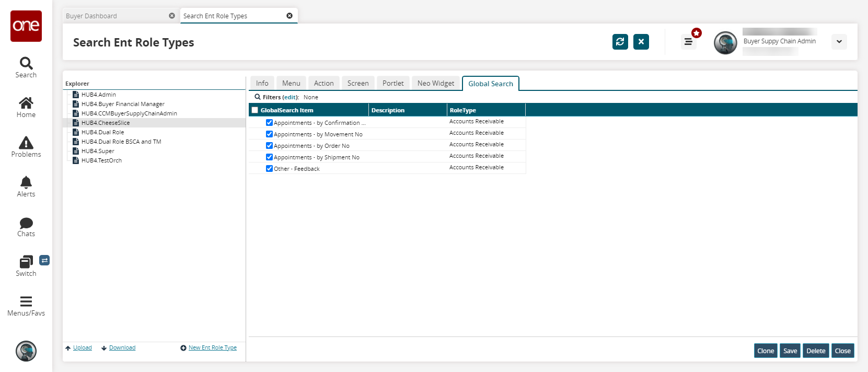
Task: Uncheck Appointments by Movement No
Action: tap(269, 134)
